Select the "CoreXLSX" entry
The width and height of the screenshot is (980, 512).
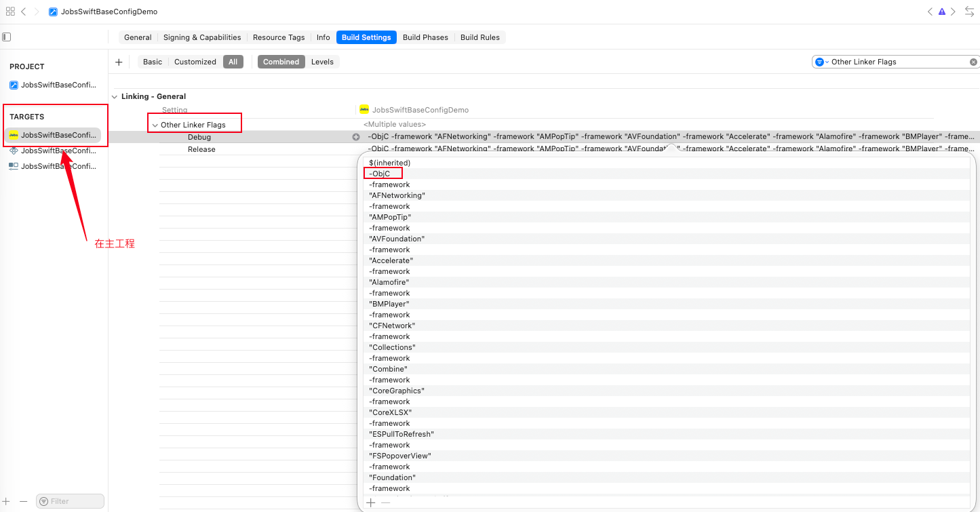tap(391, 412)
